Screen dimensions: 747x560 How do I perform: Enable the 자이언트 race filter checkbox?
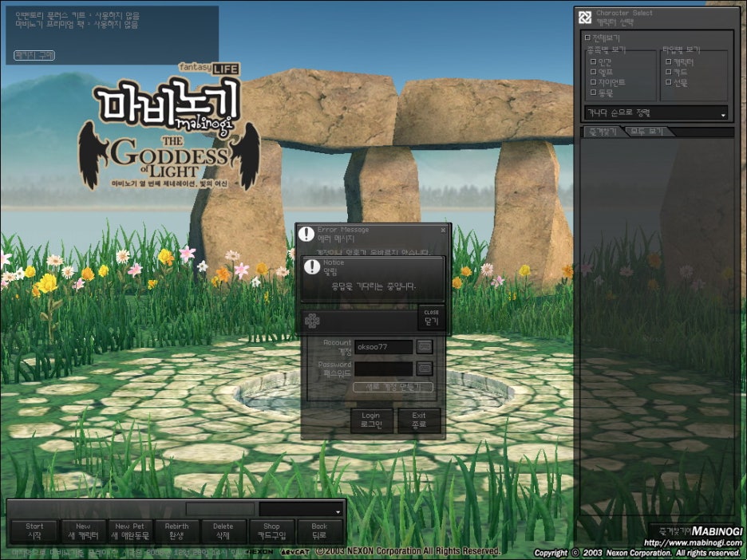pos(593,82)
